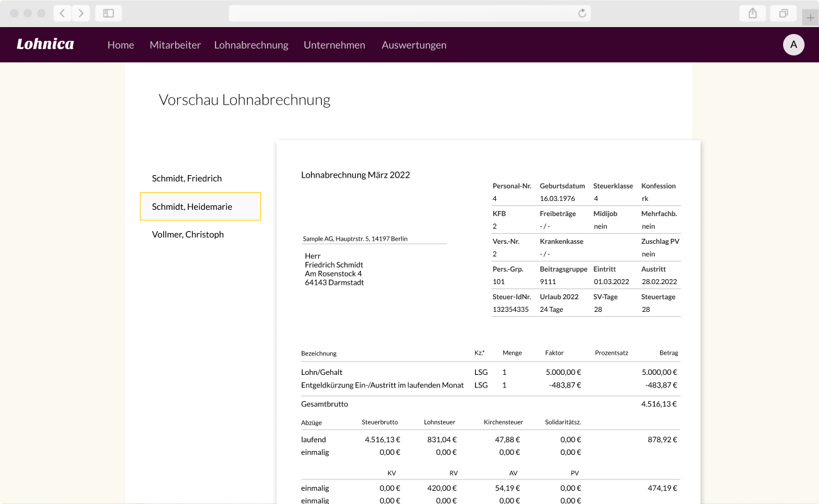819x504 pixels.
Task: Click the Eintritt date '01.03.2022'
Action: 611,282
